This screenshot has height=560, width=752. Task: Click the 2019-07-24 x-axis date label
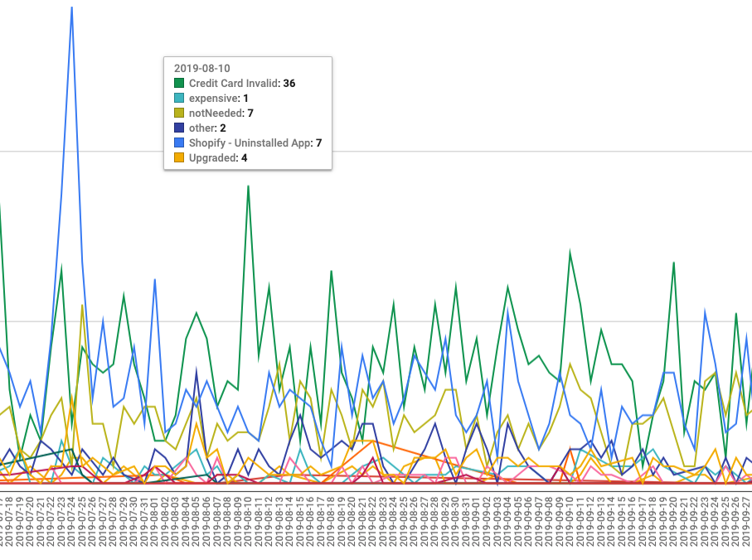[72, 519]
